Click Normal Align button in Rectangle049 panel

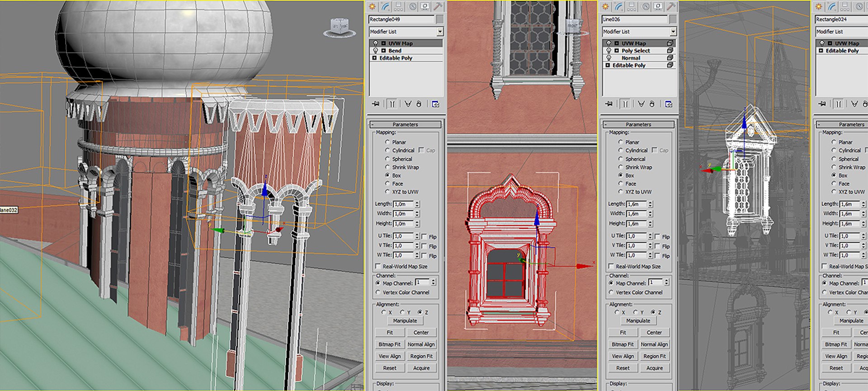pyautogui.click(x=421, y=344)
